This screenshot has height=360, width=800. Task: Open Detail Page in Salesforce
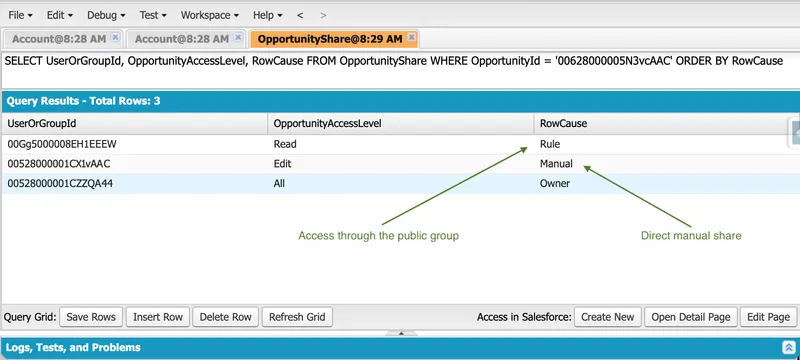coord(691,317)
